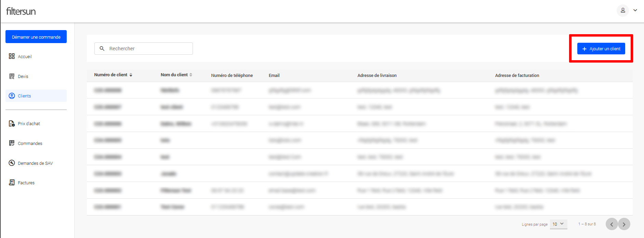Image resolution: width=644 pixels, height=238 pixels.
Task: Sort by Numéro de client column
Action: point(131,75)
